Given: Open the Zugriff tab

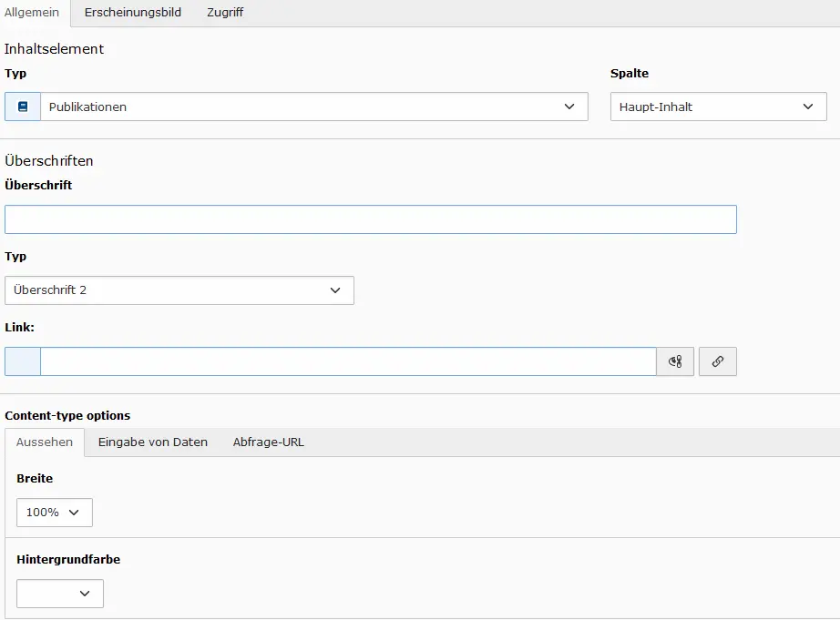Looking at the screenshot, I should pos(225,13).
